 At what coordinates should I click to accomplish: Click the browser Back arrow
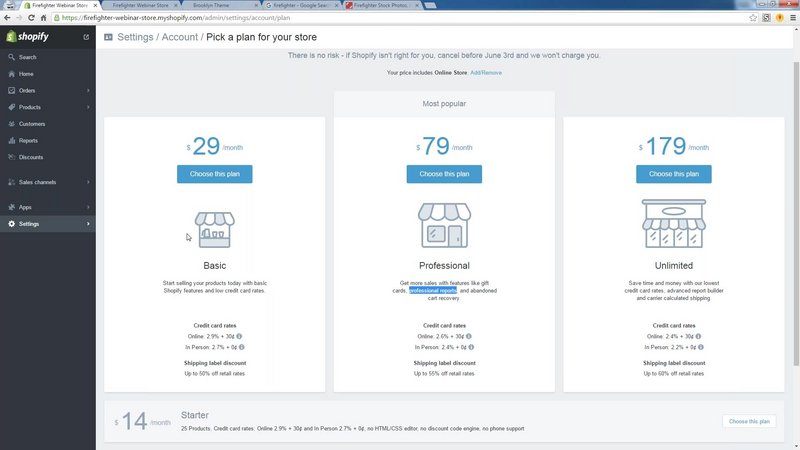pos(7,17)
